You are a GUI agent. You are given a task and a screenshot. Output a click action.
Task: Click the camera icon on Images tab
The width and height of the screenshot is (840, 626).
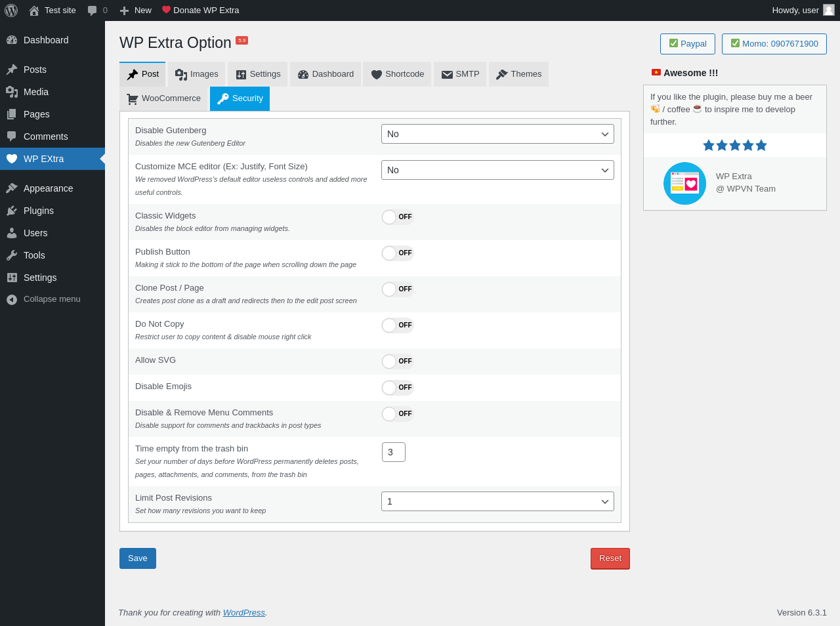coord(181,75)
